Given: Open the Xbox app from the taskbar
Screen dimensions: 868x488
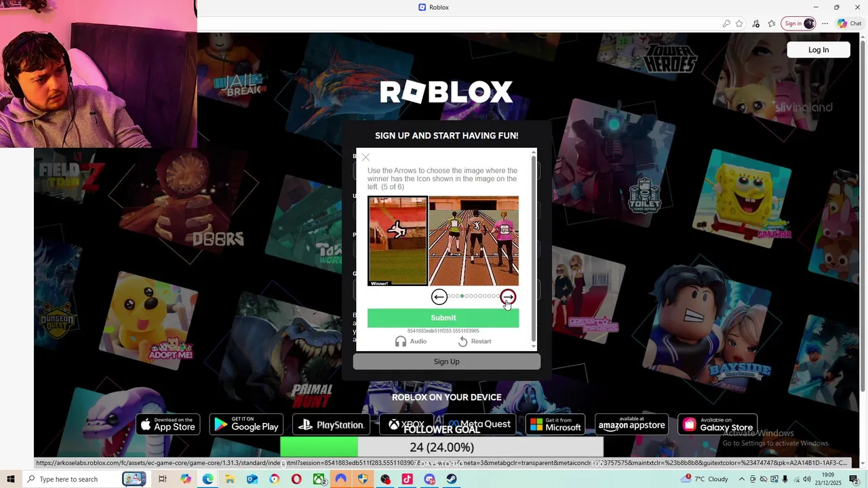Looking at the screenshot, I should pyautogui.click(x=319, y=479).
